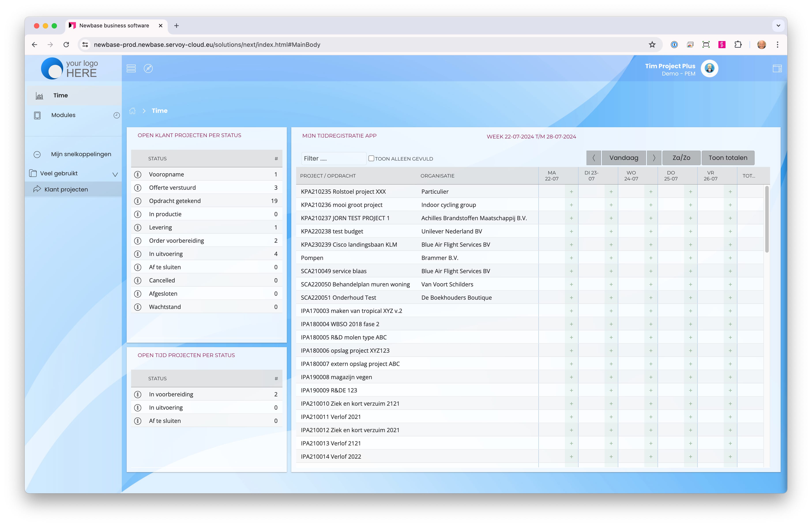Open the right side panel icon
Image resolution: width=812 pixels, height=526 pixels.
[777, 69]
